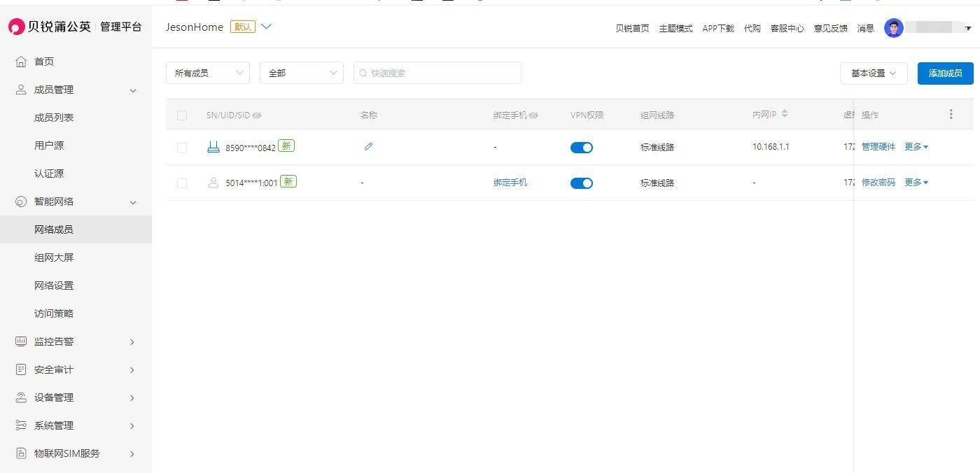This screenshot has height=473, width=980.
Task: Click the 添加成员 button
Action: 945,73
